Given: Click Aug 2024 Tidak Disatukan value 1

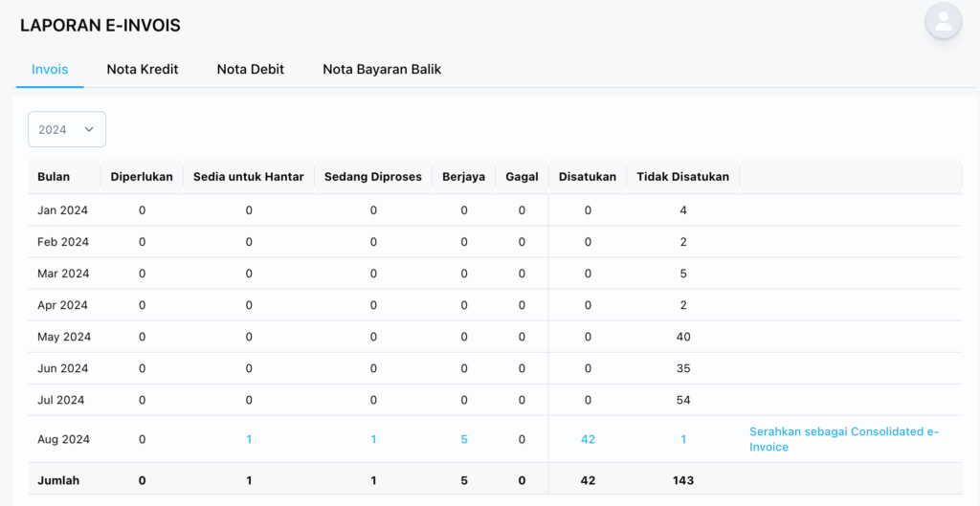Looking at the screenshot, I should click(683, 439).
